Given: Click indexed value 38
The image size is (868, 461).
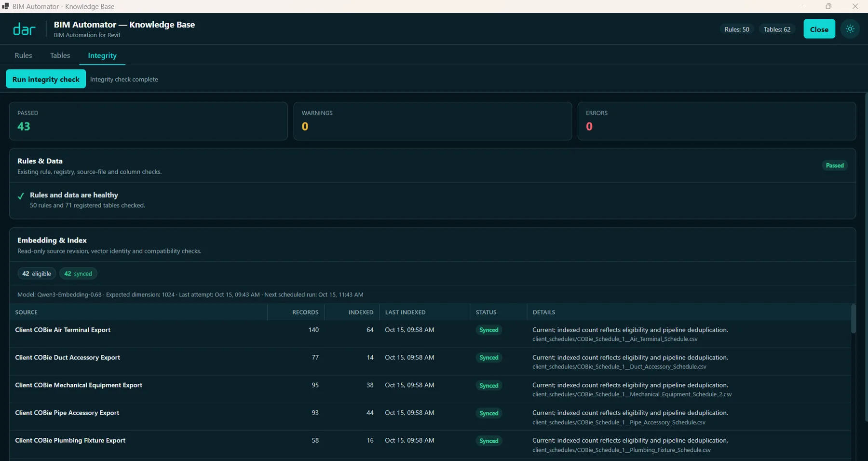Looking at the screenshot, I should [x=370, y=385].
